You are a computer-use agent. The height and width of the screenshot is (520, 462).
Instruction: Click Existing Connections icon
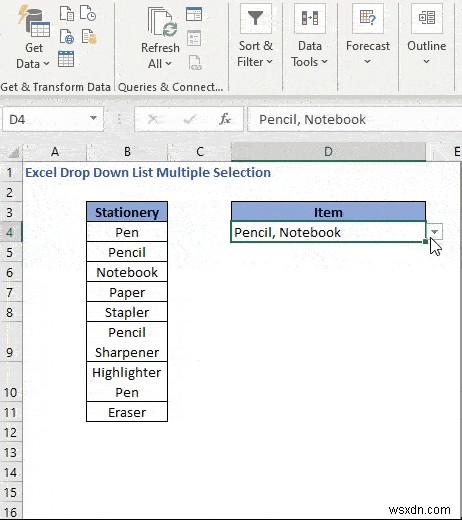[89, 36]
